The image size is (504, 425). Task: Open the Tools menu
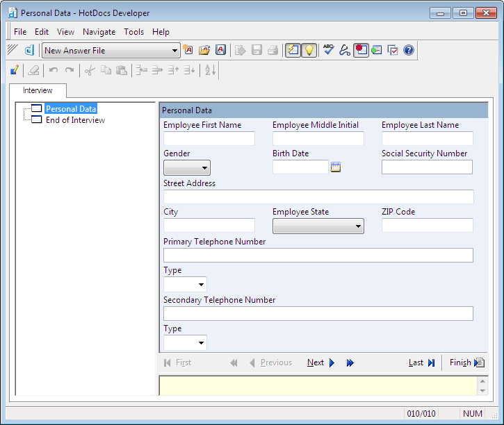(133, 32)
